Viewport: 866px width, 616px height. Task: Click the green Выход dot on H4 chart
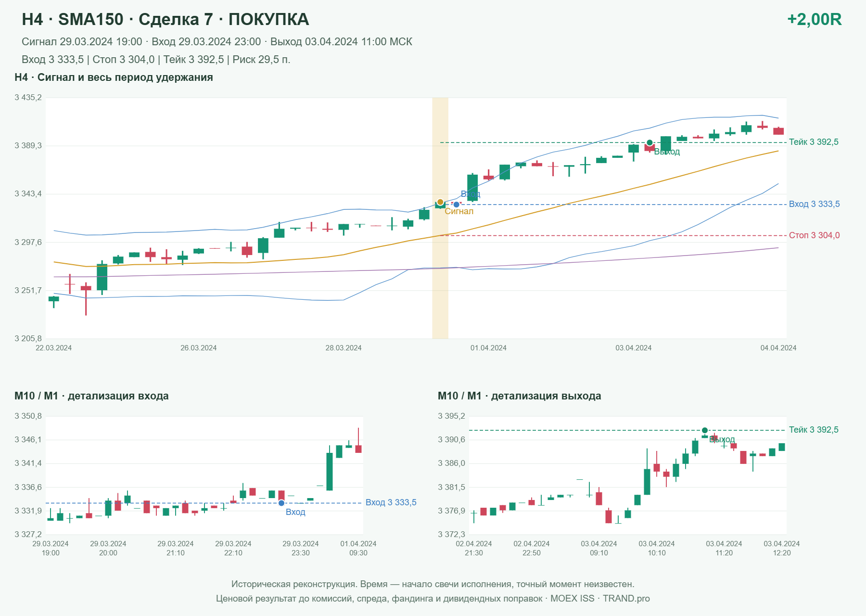(650, 143)
